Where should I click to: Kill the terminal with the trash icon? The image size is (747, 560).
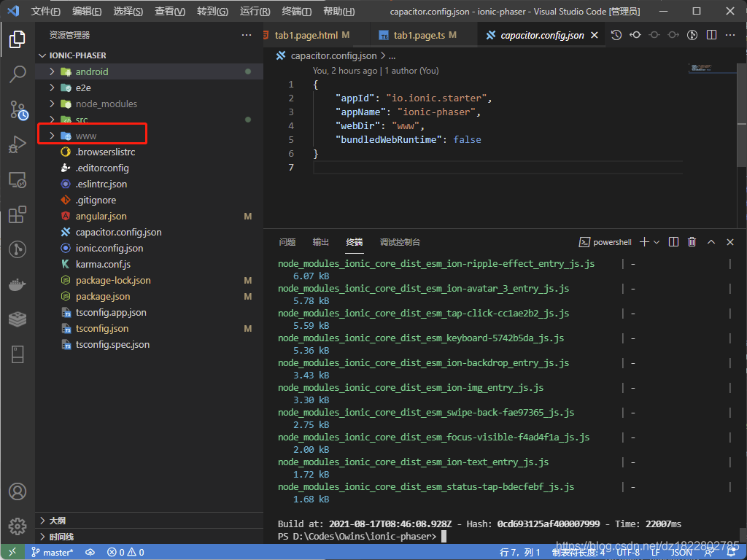coord(692,242)
